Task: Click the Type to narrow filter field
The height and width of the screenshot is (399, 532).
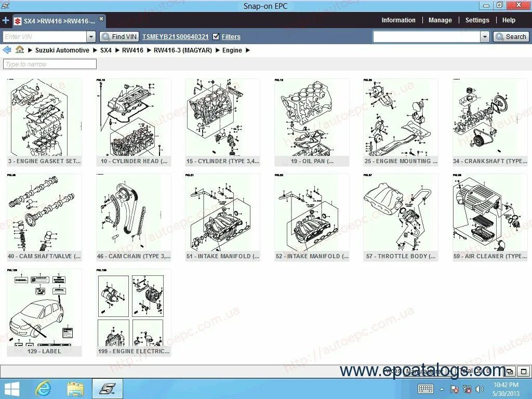Action: click(x=50, y=64)
